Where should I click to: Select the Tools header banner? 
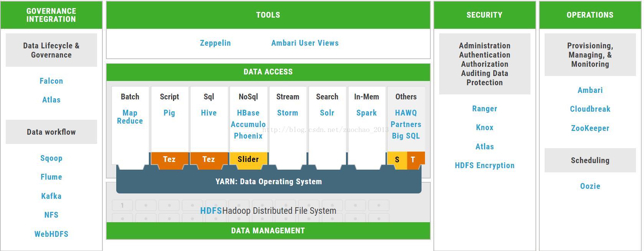coord(268,15)
